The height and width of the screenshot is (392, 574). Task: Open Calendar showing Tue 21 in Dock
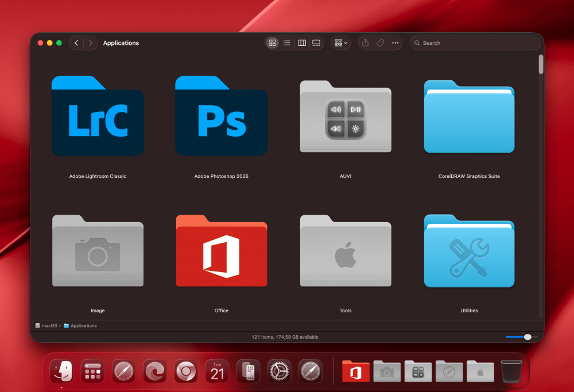(x=217, y=371)
